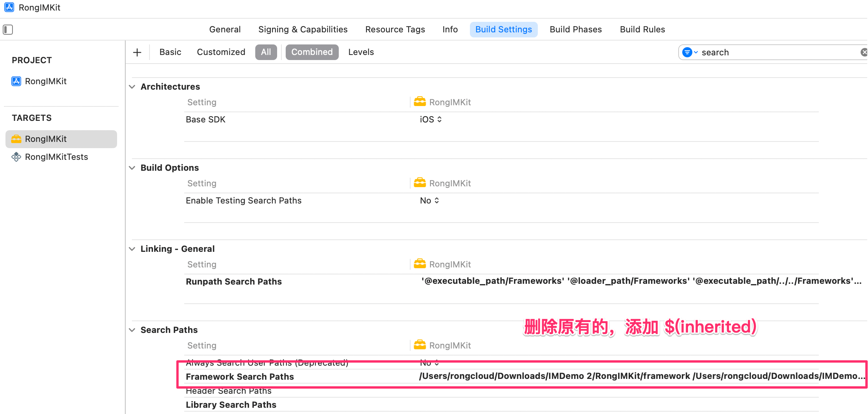Image resolution: width=868 pixels, height=414 pixels.
Task: Switch to Resource Tags tab
Action: [395, 30]
